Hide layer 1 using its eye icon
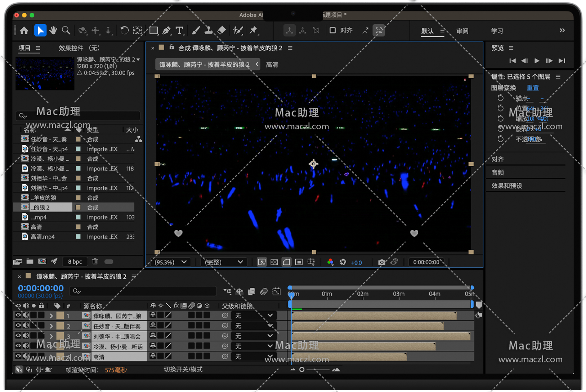The height and width of the screenshot is (392, 586). 18,315
